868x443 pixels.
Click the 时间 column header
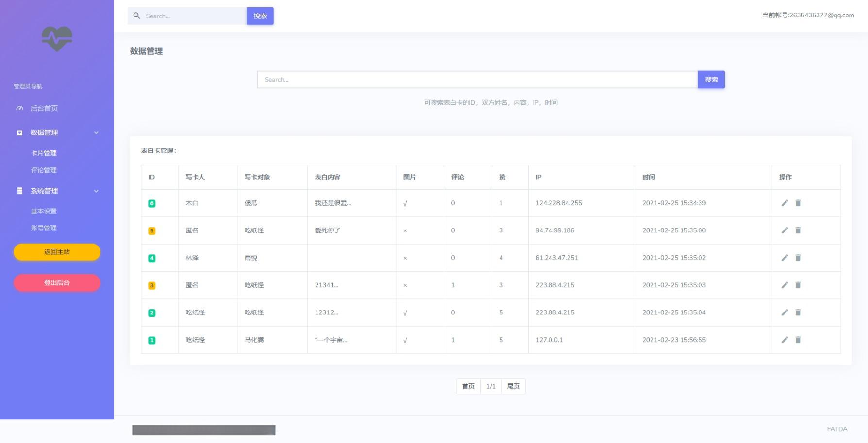tap(649, 177)
